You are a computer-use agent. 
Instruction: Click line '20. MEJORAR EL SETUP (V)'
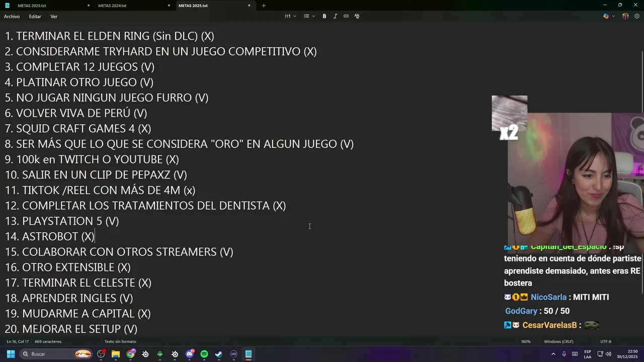[x=71, y=329]
